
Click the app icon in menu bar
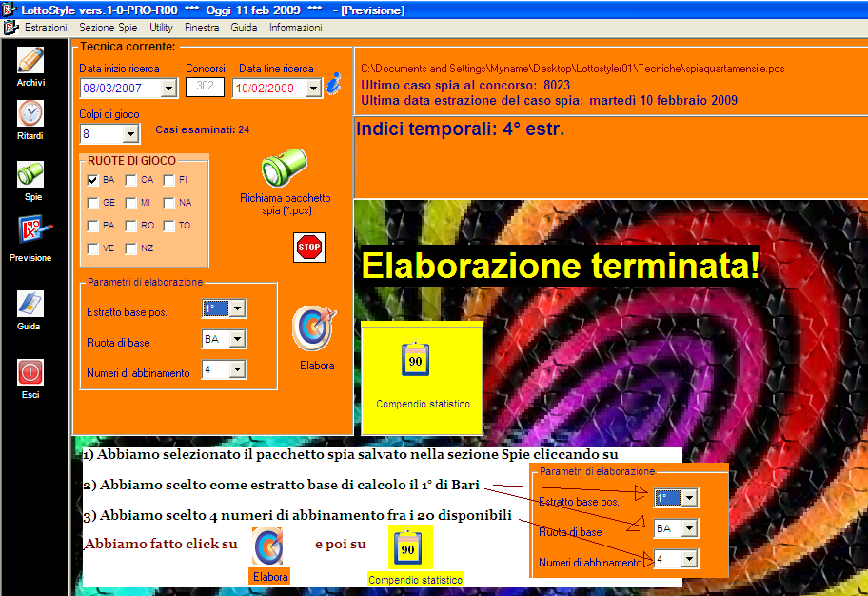pos(10,28)
